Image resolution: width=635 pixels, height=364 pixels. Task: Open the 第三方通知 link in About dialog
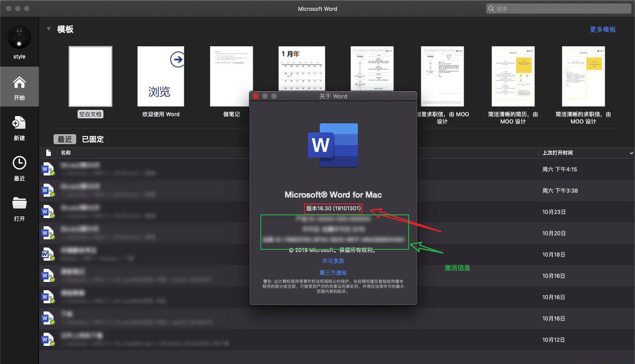[x=333, y=272]
